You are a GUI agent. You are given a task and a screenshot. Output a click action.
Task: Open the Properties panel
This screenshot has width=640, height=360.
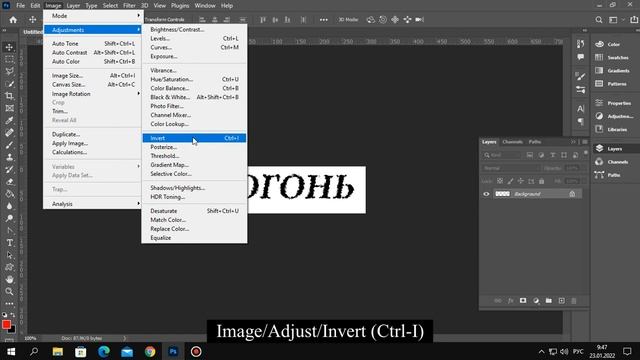(x=613, y=103)
